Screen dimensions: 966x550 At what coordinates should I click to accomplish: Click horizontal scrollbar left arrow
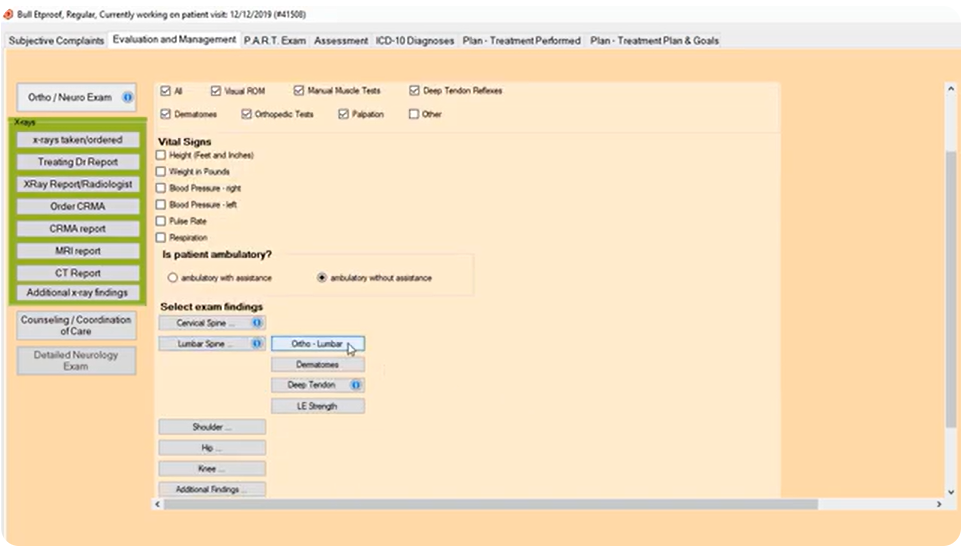click(158, 504)
